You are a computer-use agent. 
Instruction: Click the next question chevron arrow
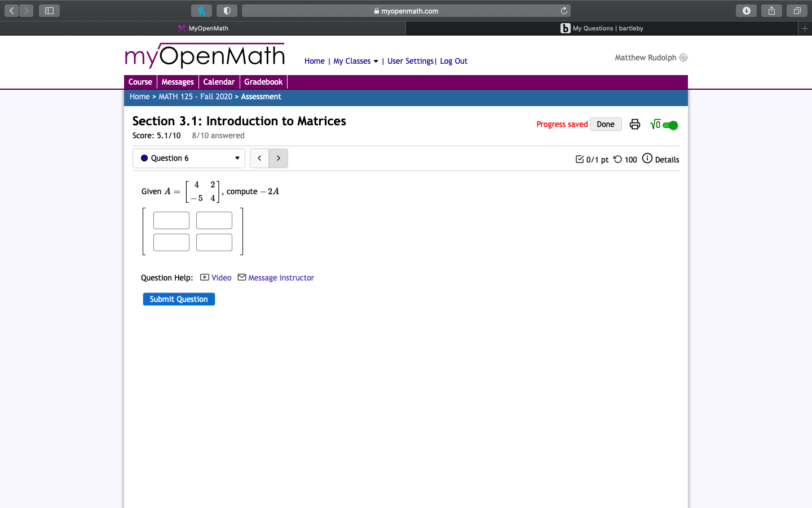[278, 158]
